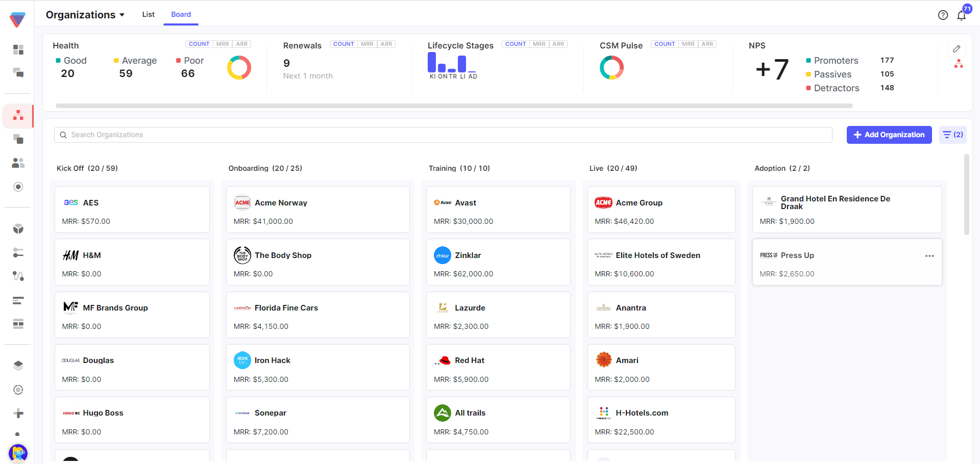Click the CSM Pulse donut chart
980x464 pixels.
click(612, 68)
